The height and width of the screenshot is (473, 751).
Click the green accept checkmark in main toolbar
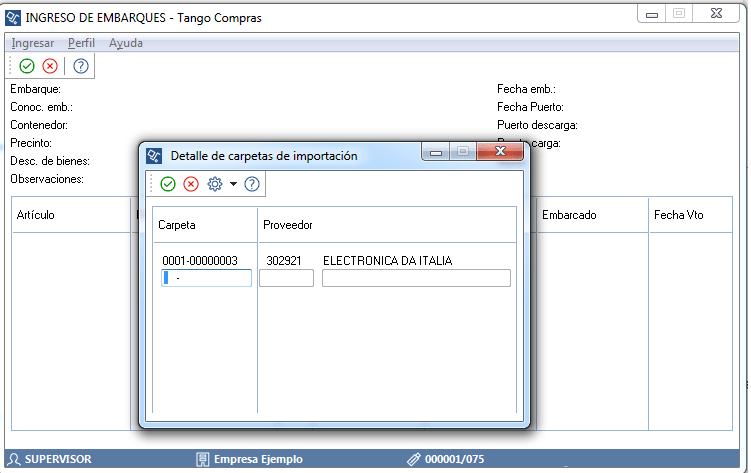coord(27,66)
